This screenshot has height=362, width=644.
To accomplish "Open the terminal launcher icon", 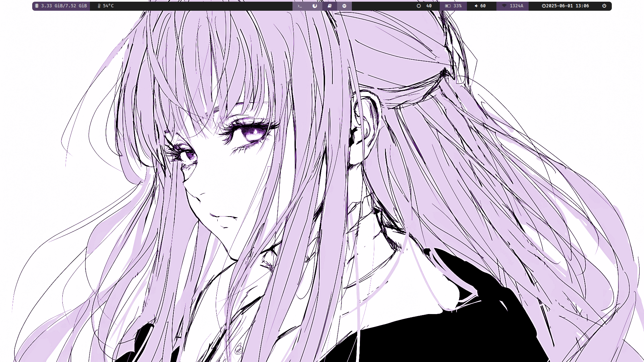I will (x=300, y=6).
